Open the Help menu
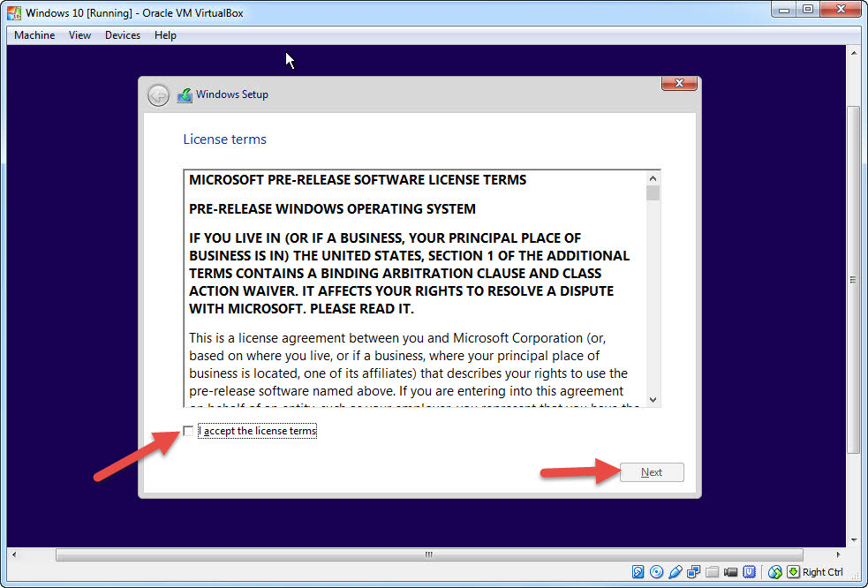Viewport: 868px width, 588px height. click(165, 35)
